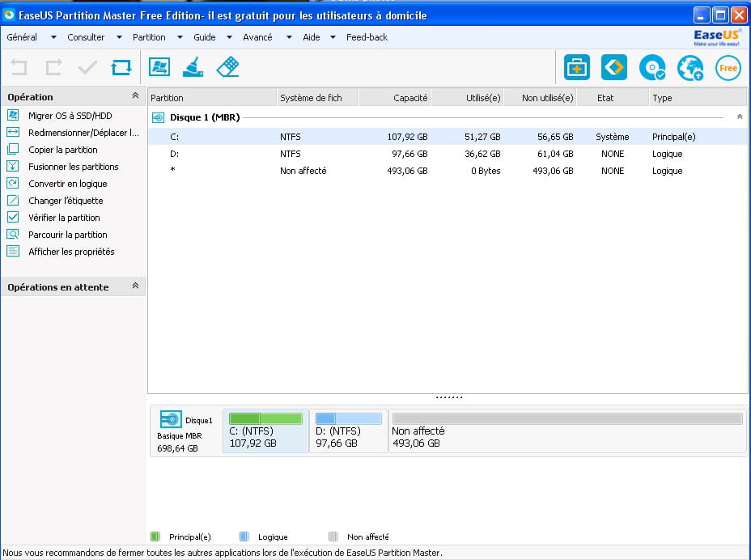Open the Général menu
Image resolution: width=751 pixels, height=560 pixels.
[22, 37]
